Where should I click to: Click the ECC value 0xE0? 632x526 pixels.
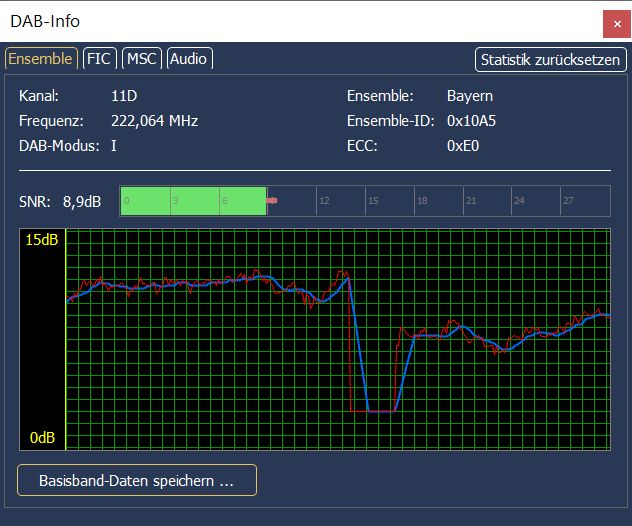tap(463, 145)
